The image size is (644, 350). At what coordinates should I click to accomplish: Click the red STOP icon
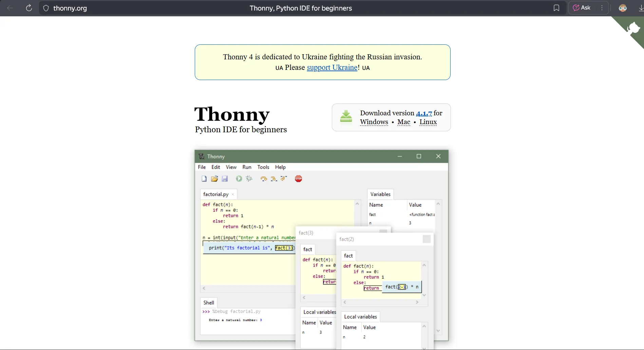point(298,179)
